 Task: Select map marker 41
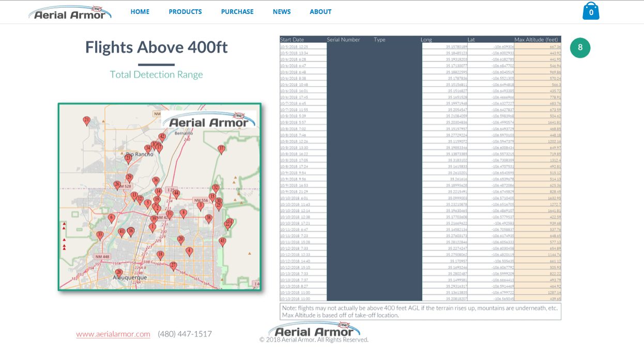pos(121,233)
